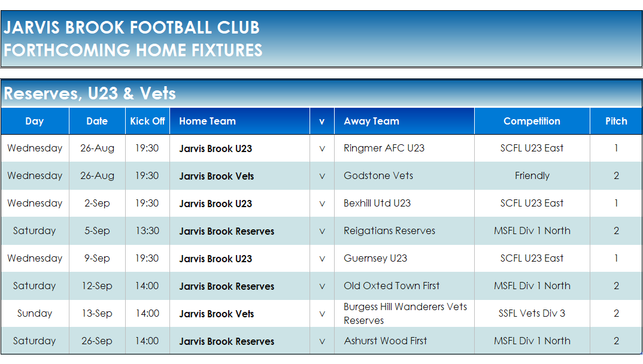Select the Ringmer AFC U23 cell
643x364 pixels.
tap(404, 148)
